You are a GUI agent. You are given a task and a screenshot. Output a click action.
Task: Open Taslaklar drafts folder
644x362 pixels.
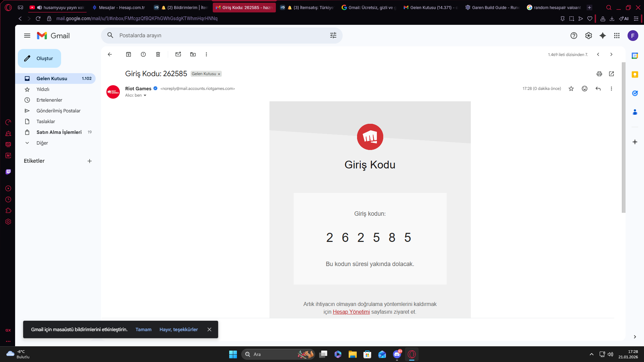click(55, 121)
